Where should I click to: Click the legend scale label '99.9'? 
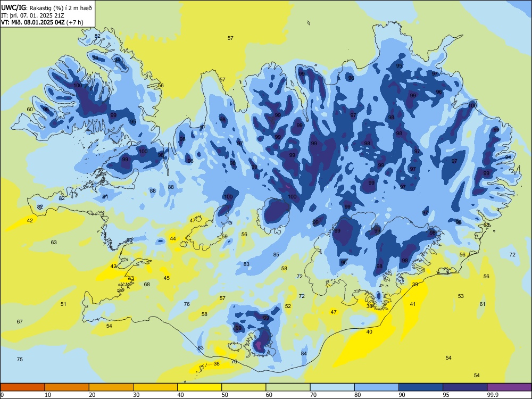pyautogui.click(x=493, y=395)
